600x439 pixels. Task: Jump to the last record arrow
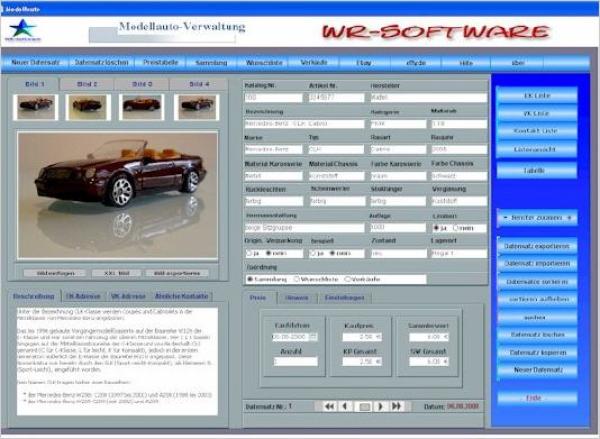click(397, 406)
